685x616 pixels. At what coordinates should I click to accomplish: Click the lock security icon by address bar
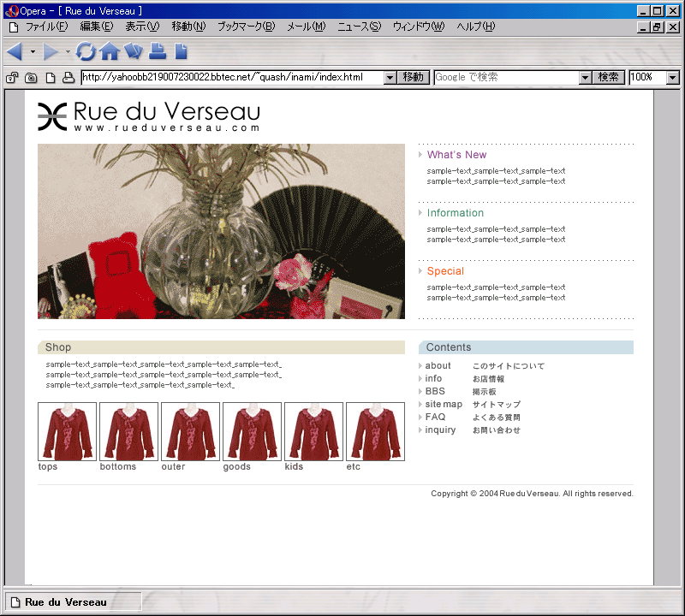[12, 78]
